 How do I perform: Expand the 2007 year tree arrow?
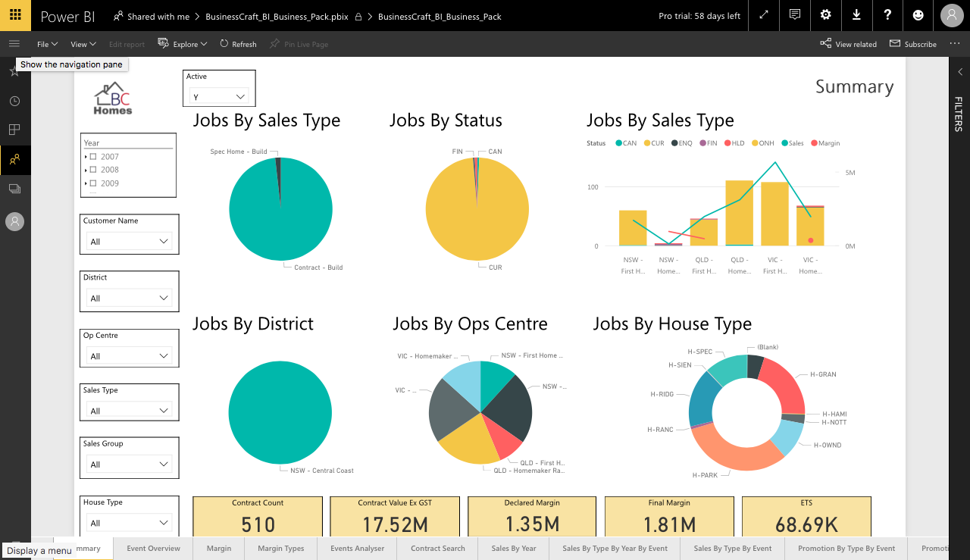pyautogui.click(x=86, y=157)
